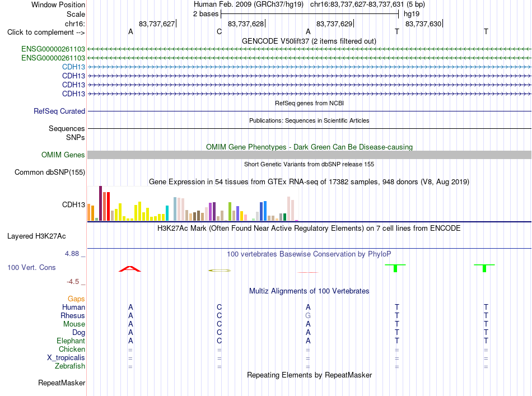Click the '2 bases' scale label
The height and width of the screenshot is (396, 532).
[x=206, y=14]
